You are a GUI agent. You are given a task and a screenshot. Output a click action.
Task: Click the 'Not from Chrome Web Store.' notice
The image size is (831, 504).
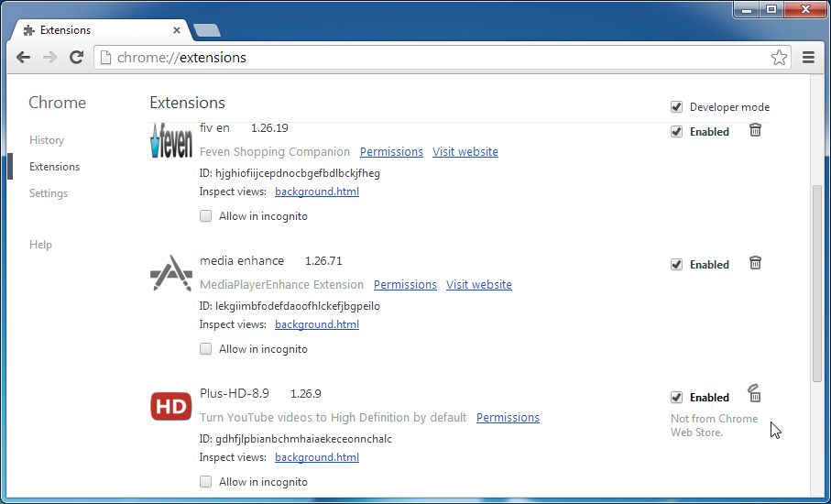715,425
